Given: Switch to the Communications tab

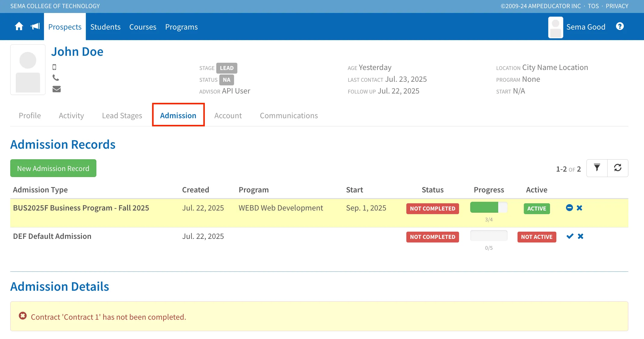Looking at the screenshot, I should [289, 116].
